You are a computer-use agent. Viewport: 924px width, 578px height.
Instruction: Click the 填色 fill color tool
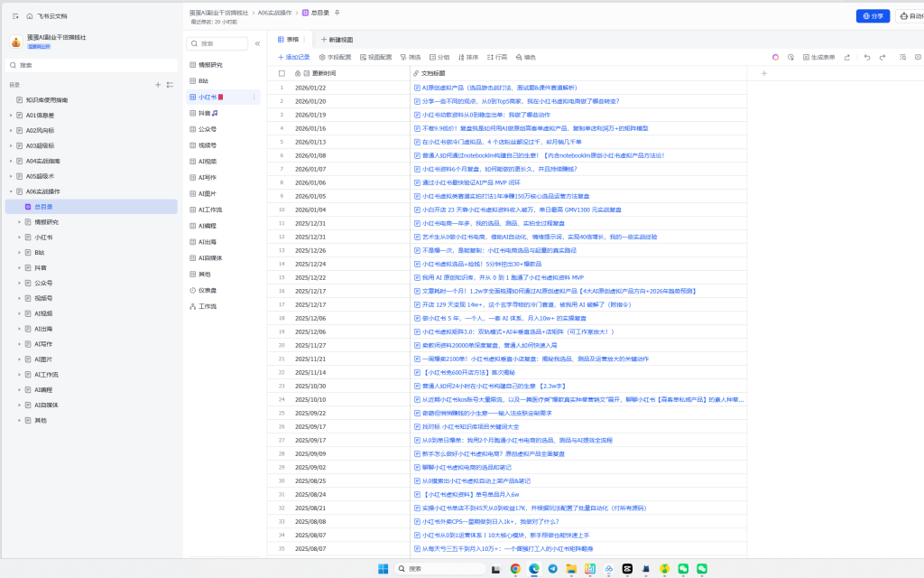tap(525, 57)
